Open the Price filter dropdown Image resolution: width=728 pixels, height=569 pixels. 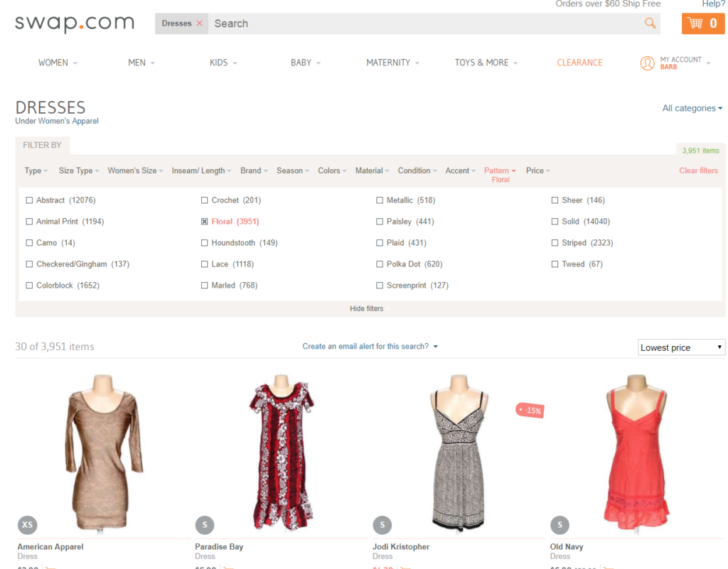click(x=538, y=170)
